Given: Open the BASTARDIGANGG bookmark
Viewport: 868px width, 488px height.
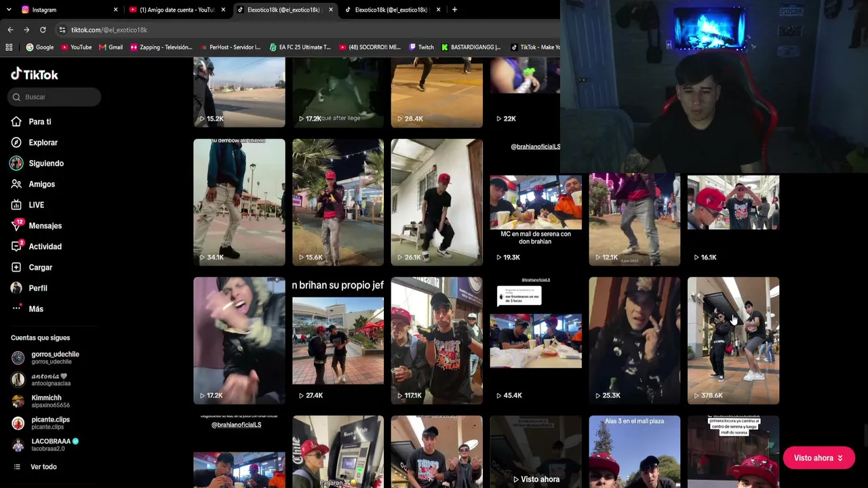Looking at the screenshot, I should [471, 47].
